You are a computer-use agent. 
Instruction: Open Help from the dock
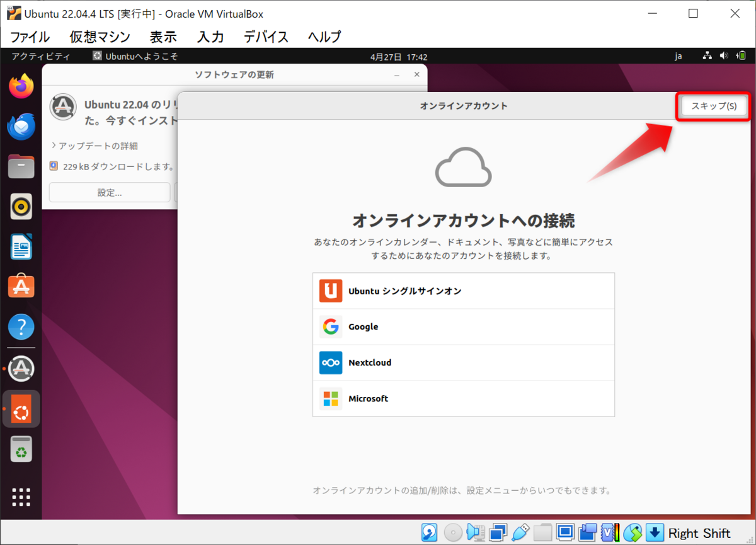[21, 327]
